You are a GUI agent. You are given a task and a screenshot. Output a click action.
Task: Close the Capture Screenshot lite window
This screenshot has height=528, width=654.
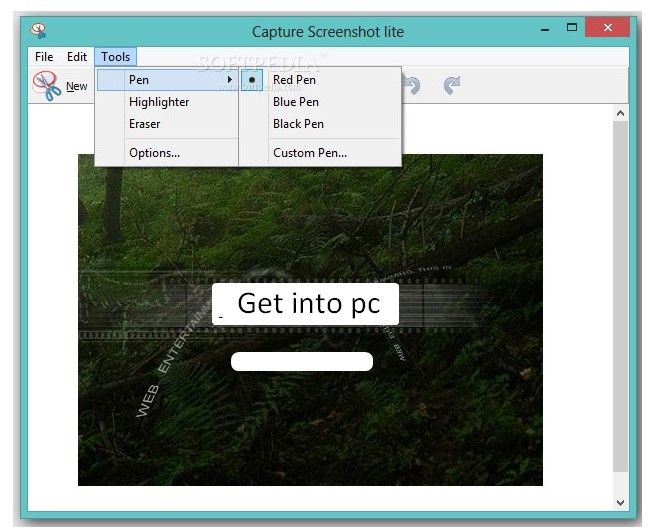[607, 28]
